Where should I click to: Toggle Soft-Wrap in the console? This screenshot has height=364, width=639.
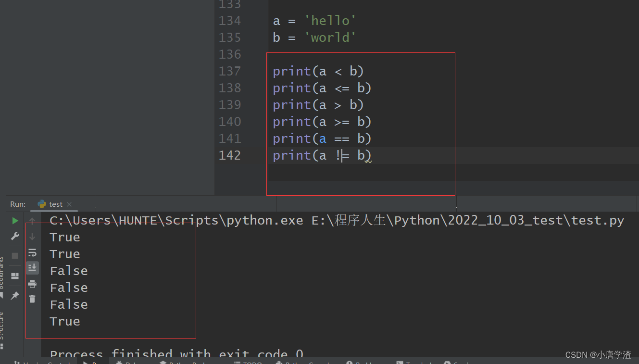(32, 252)
